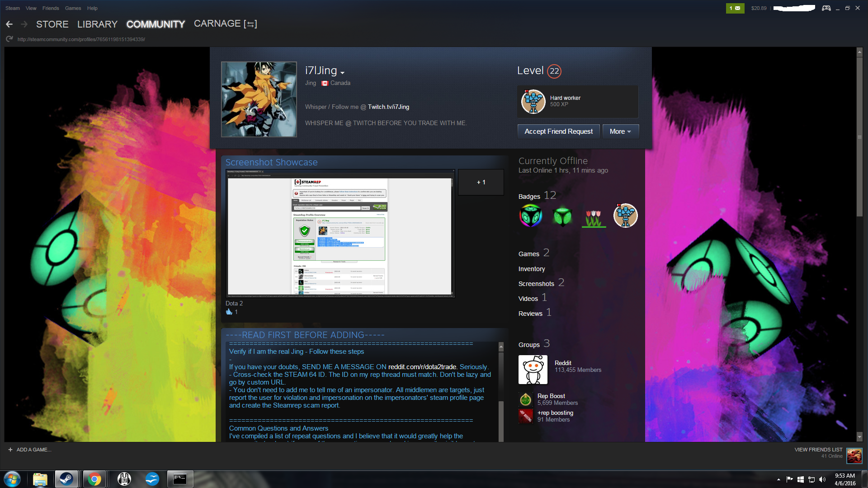Open Steam from the Windows taskbar
Image resolution: width=868 pixels, height=488 pixels.
pyautogui.click(x=66, y=479)
